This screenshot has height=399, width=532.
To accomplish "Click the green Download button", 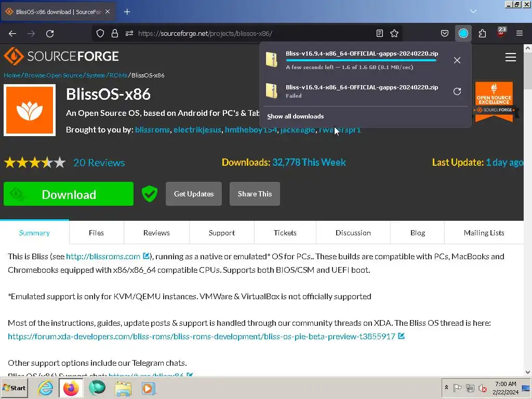I will (x=69, y=194).
